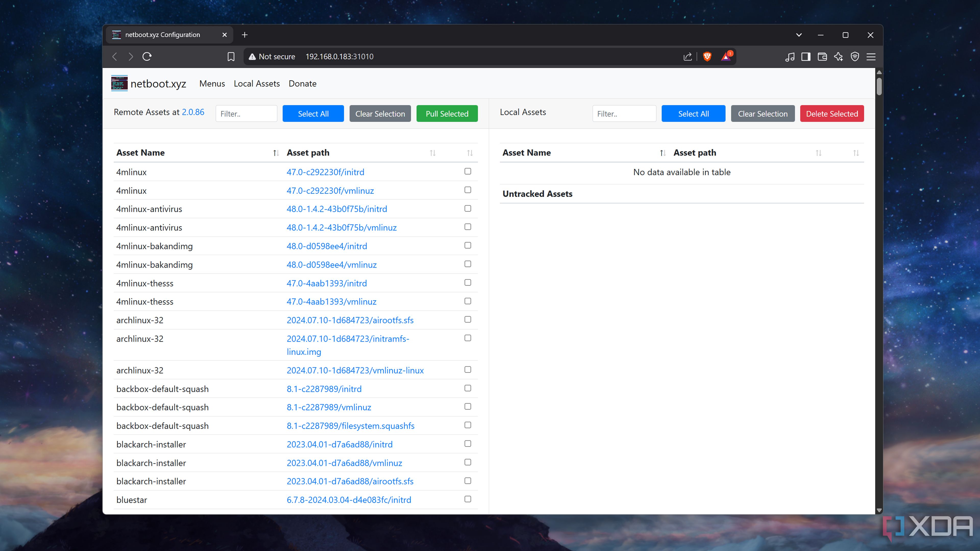Check the 4mlinux-bakandimg 48.0-d0598ee4/vmlinuz checkbox
Viewport: 980px width, 551px height.
pos(468,264)
